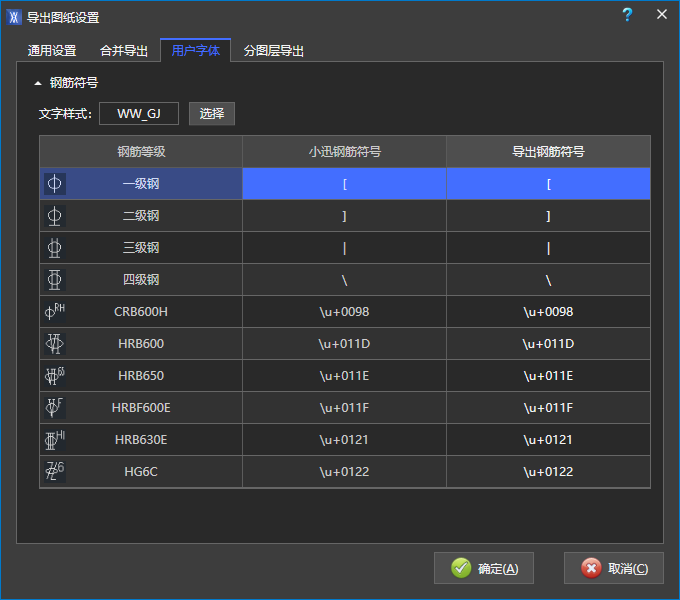The width and height of the screenshot is (680, 600).
Task: Click HRB650 export symbol \u+011E cell
Action: [x=549, y=376]
